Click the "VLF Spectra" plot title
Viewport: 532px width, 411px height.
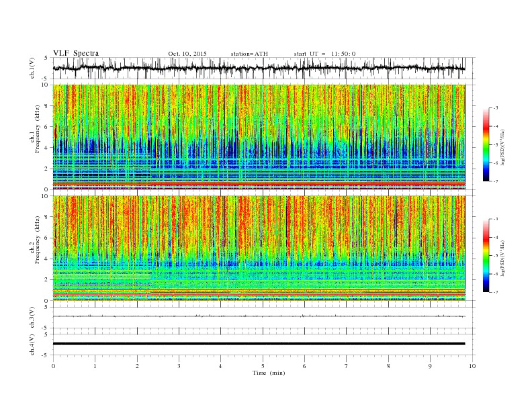point(76,53)
